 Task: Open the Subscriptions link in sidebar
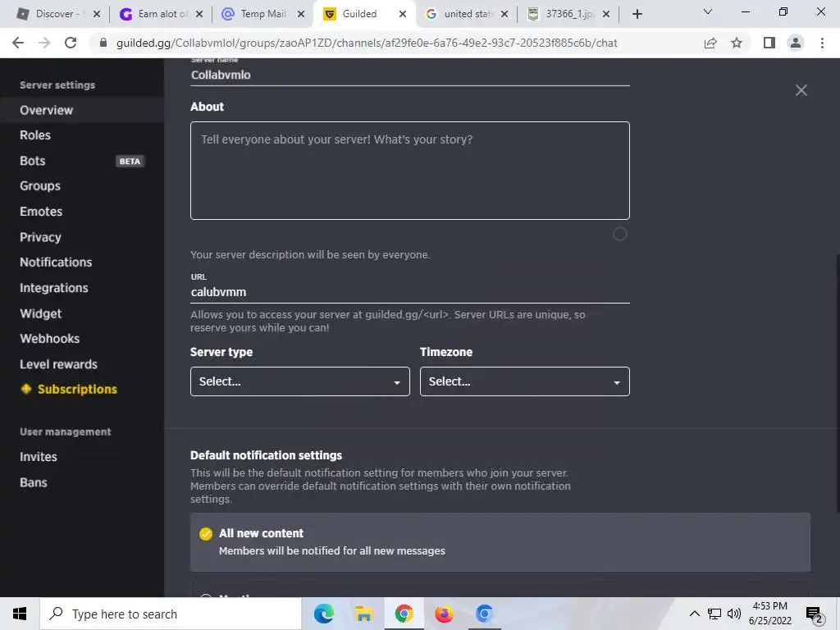coord(77,389)
